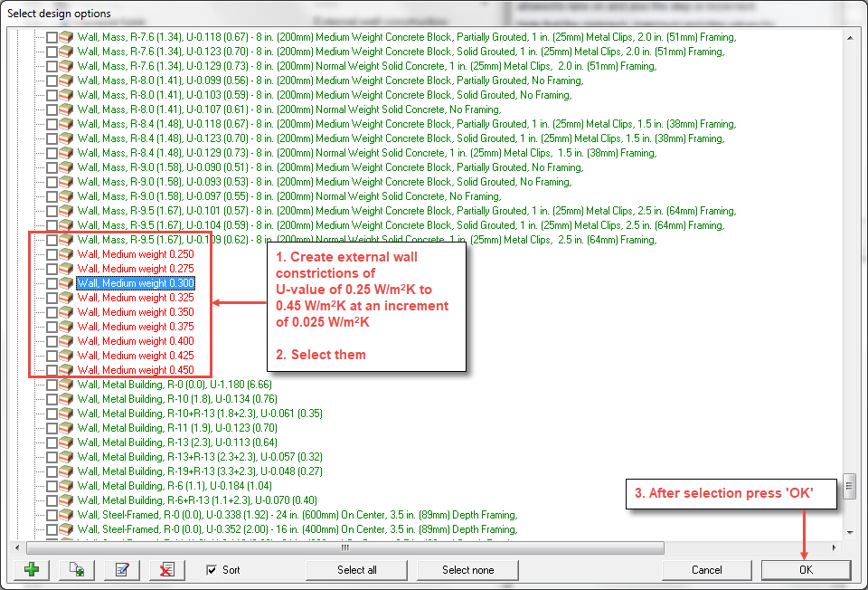Confirm the selection with OK

[806, 570]
